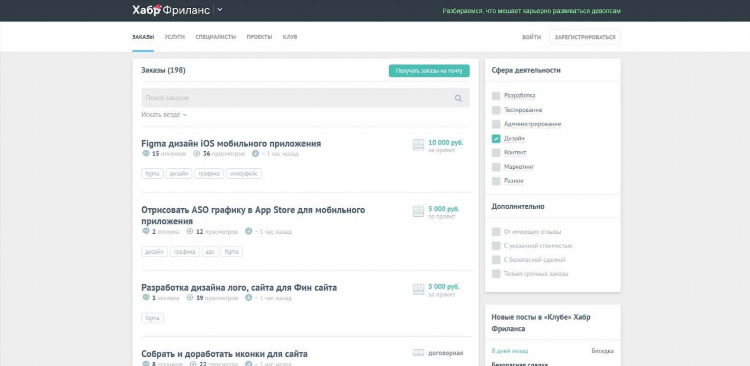This screenshot has width=750, height=366.
Task: Click the magnifier search icon
Action: point(458,98)
